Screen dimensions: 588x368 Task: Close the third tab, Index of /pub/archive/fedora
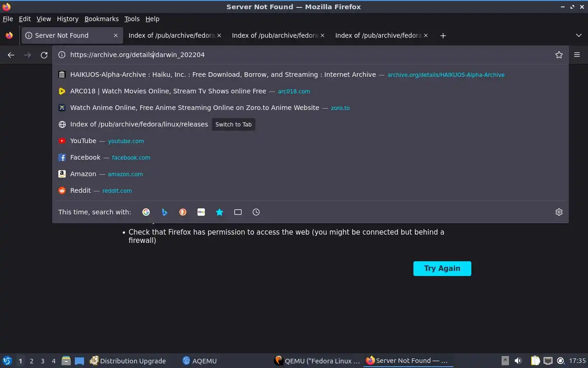pyautogui.click(x=322, y=35)
